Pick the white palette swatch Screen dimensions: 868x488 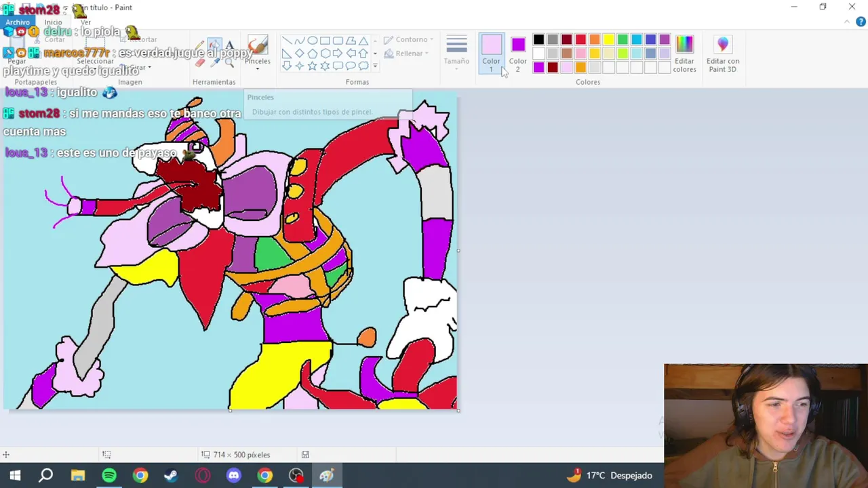pos(538,54)
